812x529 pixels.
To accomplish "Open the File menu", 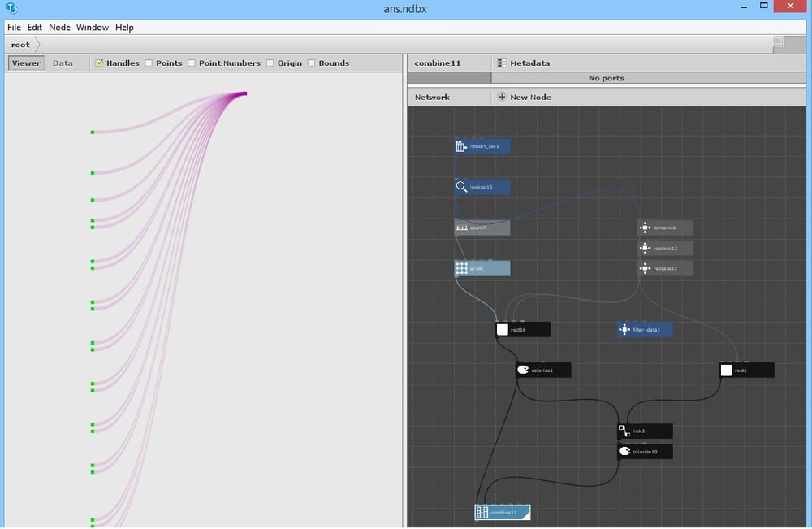I will point(14,28).
